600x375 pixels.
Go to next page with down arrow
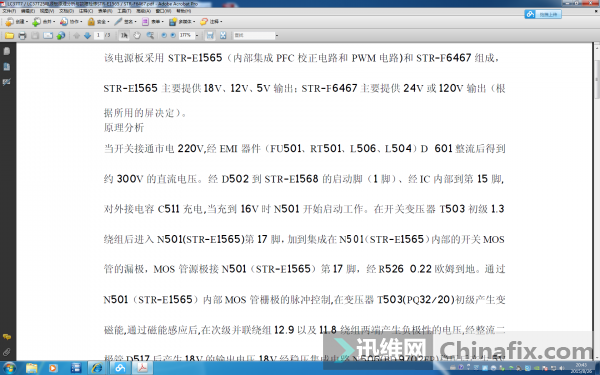point(87,36)
